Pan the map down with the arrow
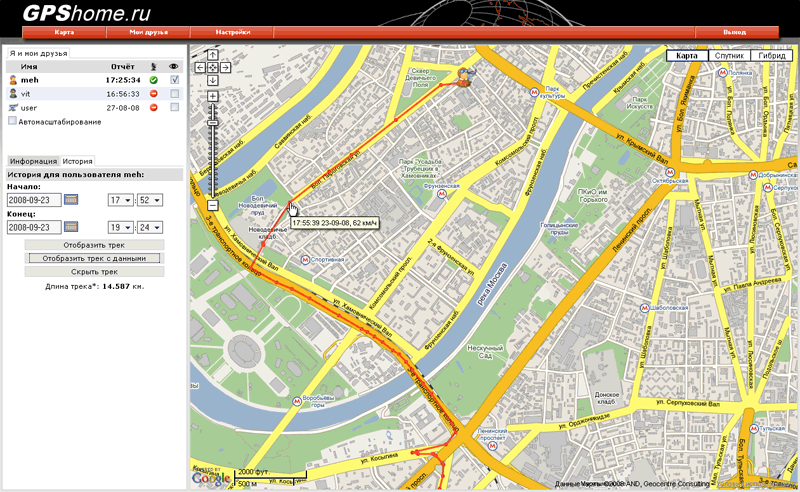The width and height of the screenshot is (800, 492). [213, 80]
